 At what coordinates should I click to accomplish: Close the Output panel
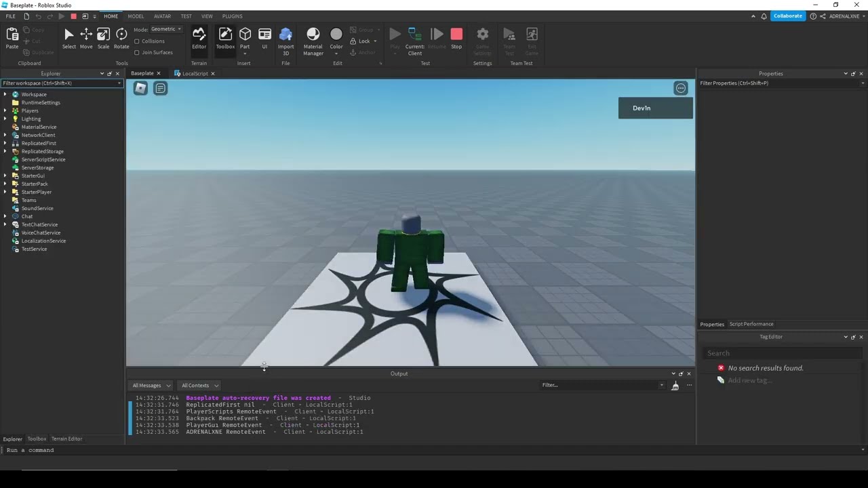click(689, 374)
